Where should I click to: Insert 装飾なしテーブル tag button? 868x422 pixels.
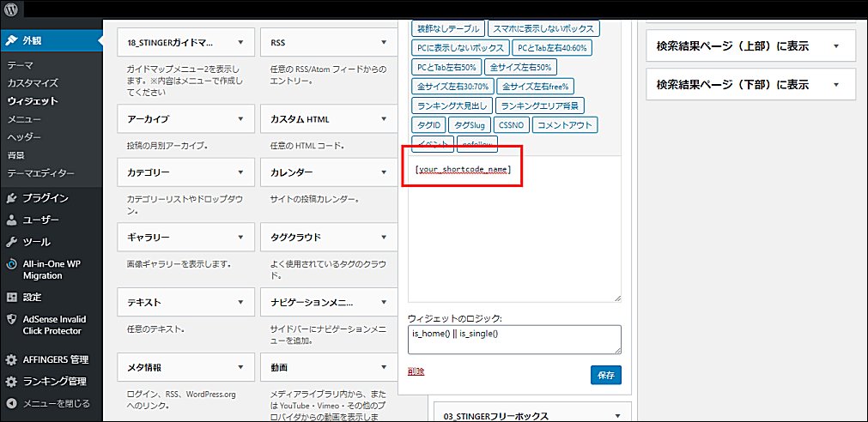(448, 28)
